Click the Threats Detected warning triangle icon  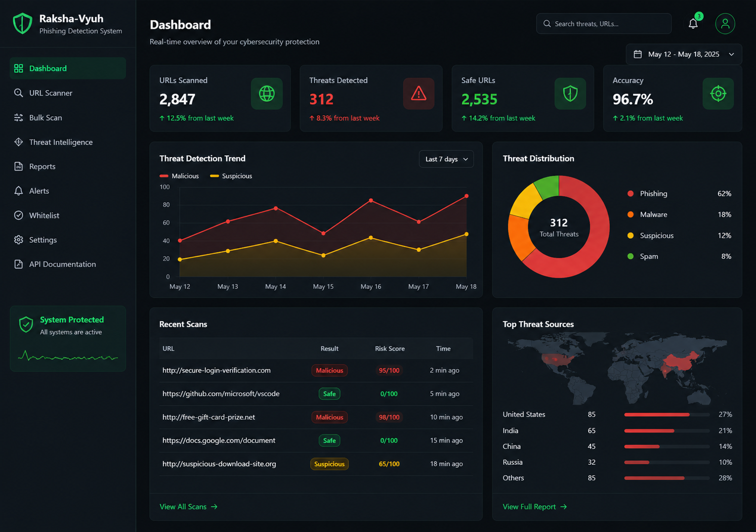point(418,94)
